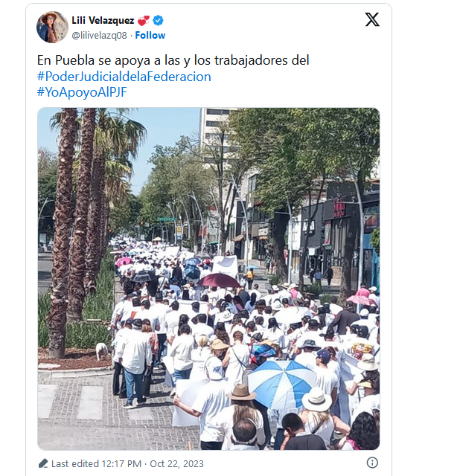Click the blue verified badge
This screenshot has height=476, width=460.
(158, 21)
